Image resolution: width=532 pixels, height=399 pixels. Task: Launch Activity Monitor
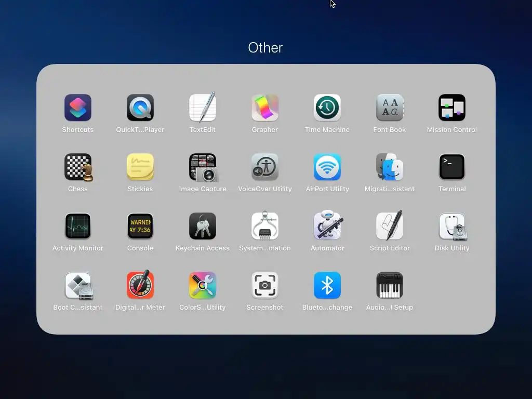78,226
